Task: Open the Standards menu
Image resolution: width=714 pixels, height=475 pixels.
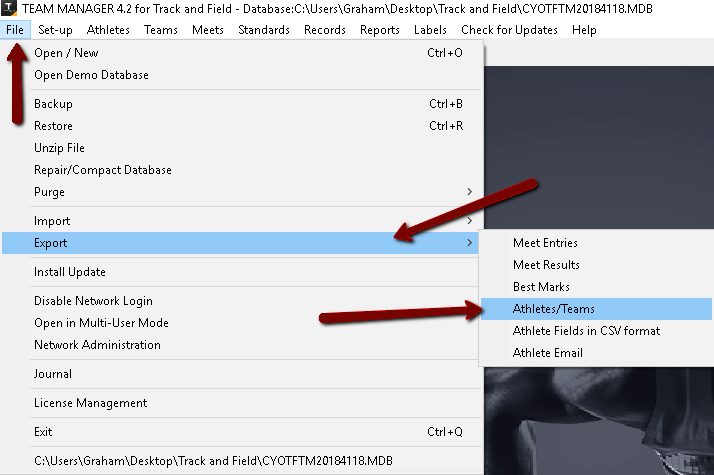Action: (x=264, y=30)
